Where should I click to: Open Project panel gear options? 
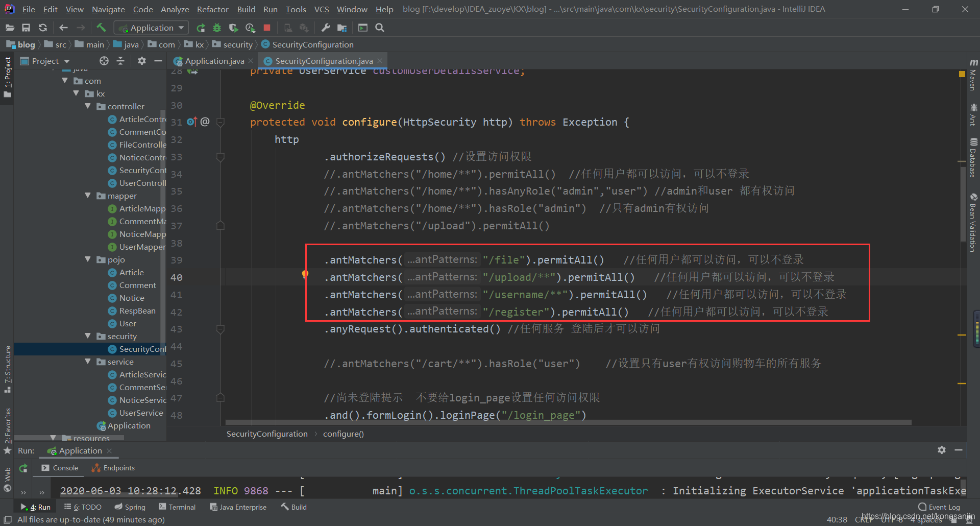coord(142,61)
